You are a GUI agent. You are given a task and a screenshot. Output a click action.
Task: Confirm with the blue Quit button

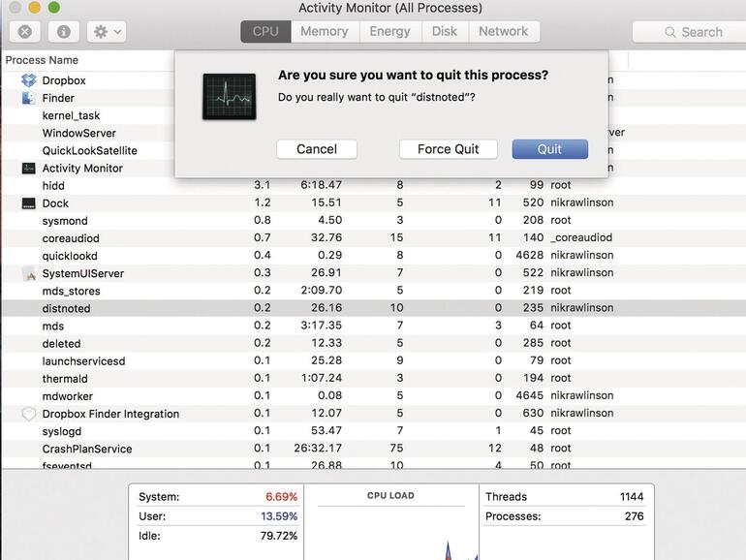(550, 149)
